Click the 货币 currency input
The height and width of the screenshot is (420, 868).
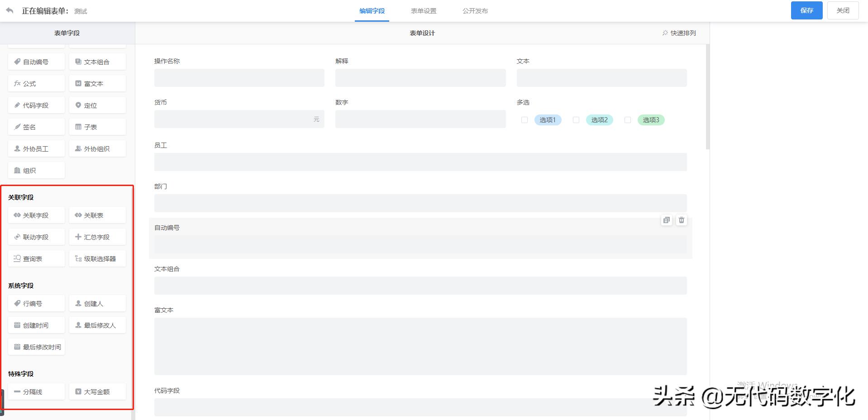tap(239, 119)
